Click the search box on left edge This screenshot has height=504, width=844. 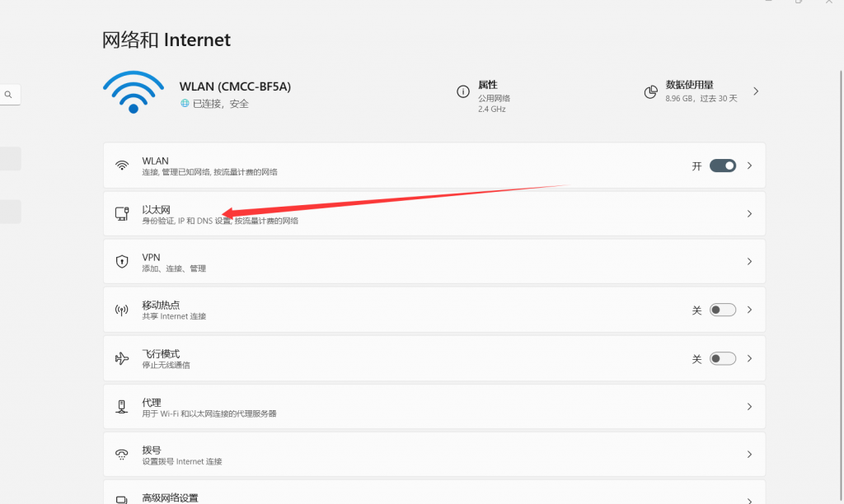10,95
